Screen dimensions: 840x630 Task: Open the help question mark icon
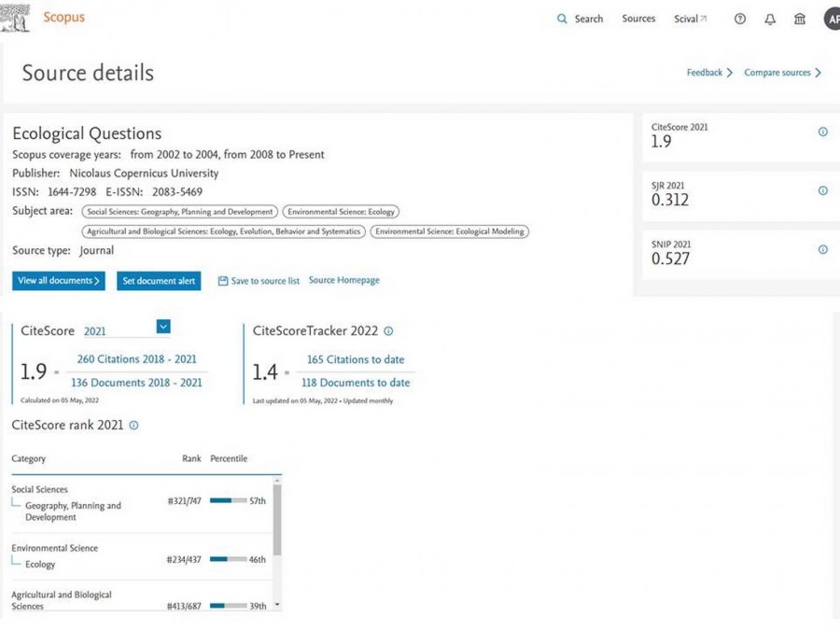pyautogui.click(x=740, y=19)
